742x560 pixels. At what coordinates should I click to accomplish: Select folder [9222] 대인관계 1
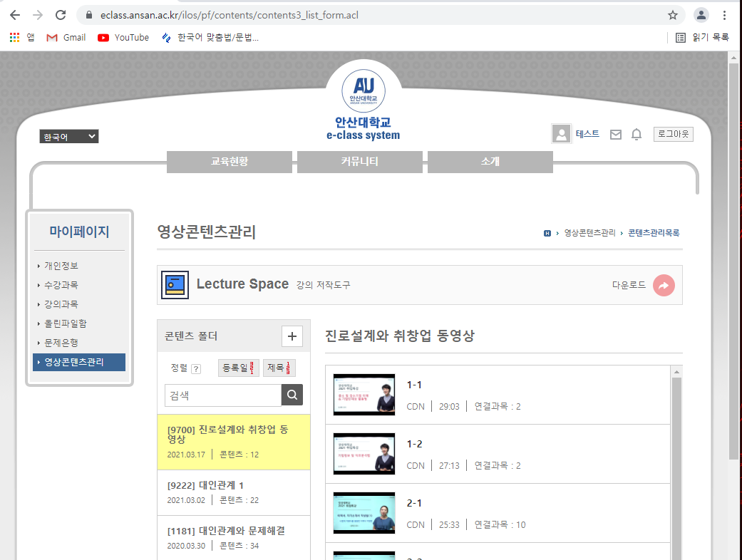click(234, 493)
